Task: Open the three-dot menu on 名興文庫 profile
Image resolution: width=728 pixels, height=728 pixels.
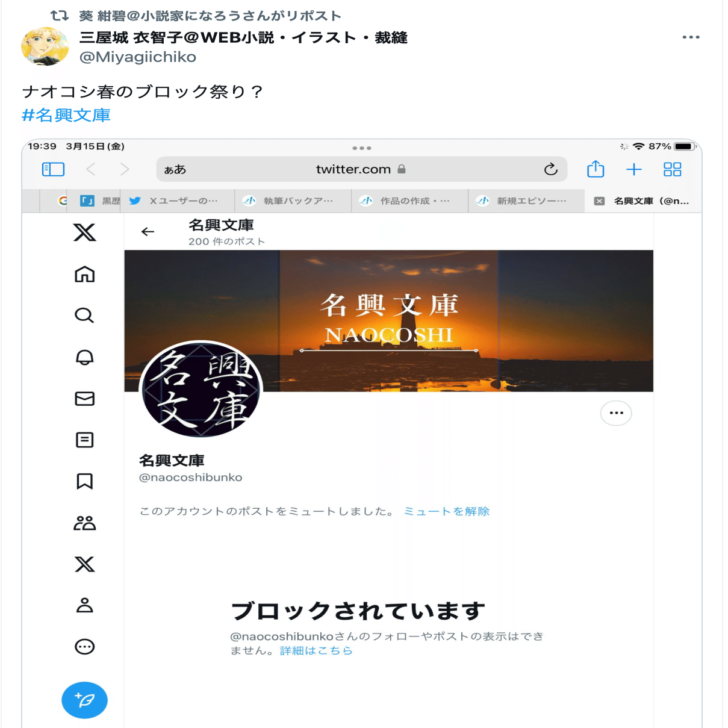Action: pyautogui.click(x=616, y=413)
